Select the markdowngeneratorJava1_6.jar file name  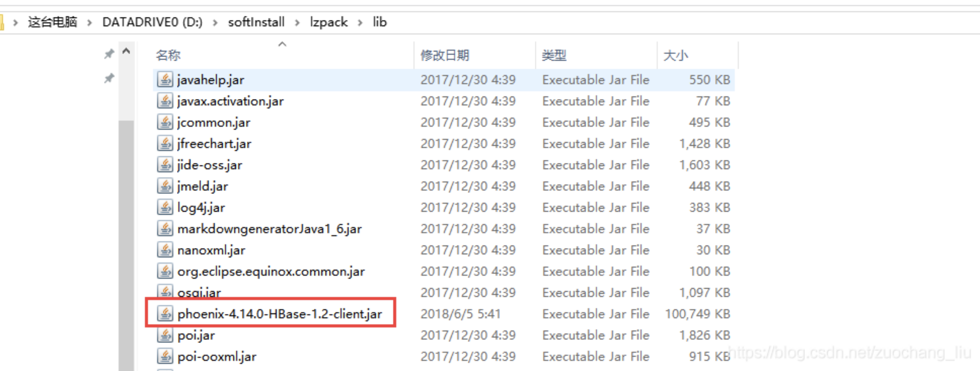[269, 229]
